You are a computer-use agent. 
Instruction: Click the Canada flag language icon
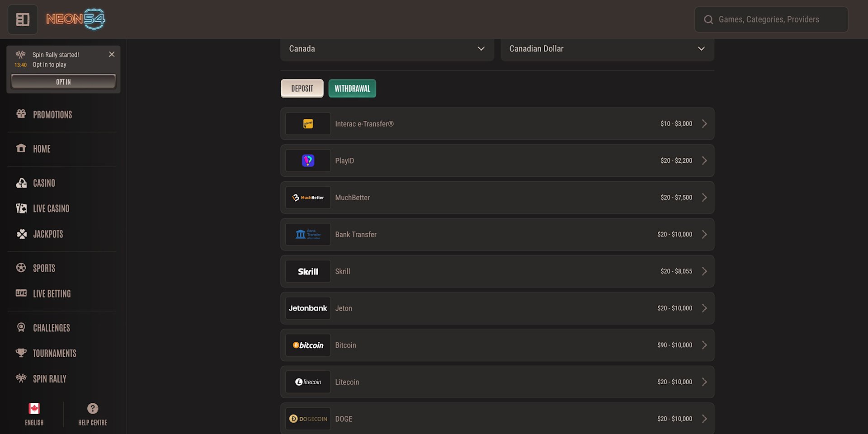click(x=34, y=409)
